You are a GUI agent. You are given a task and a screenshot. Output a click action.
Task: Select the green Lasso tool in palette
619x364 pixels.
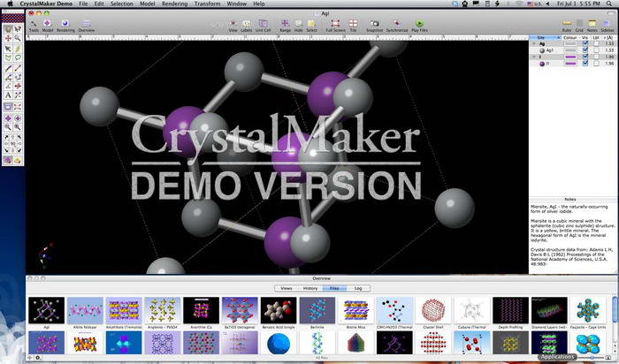18,57
